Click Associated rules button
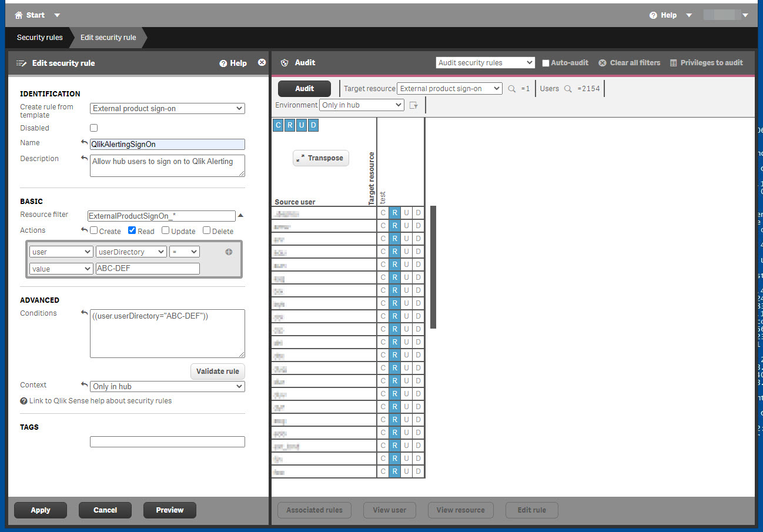This screenshot has height=532, width=763. coord(314,510)
